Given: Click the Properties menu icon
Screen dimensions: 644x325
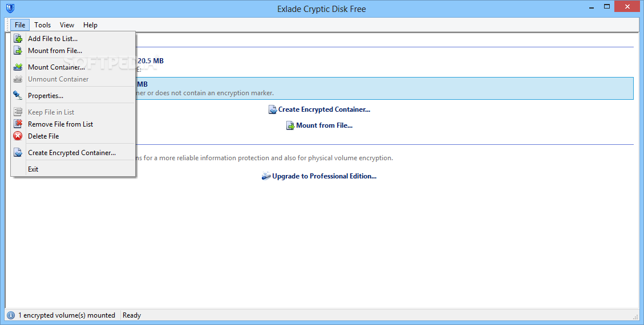Looking at the screenshot, I should coord(18,96).
